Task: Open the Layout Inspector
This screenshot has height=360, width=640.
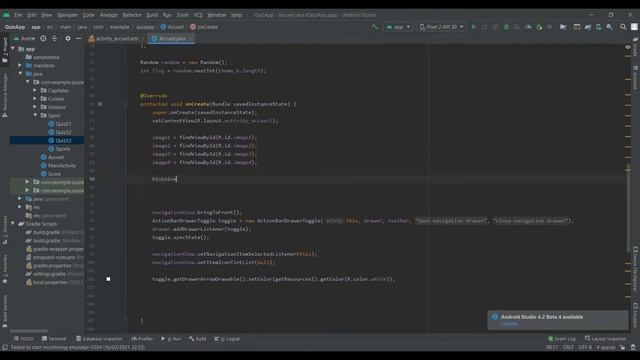Action: click(x=605, y=339)
